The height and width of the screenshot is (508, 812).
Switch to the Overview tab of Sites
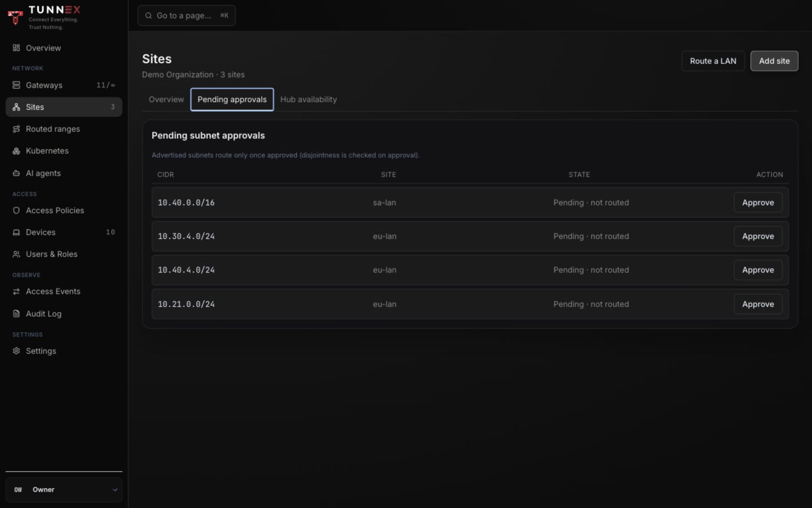[x=166, y=99]
